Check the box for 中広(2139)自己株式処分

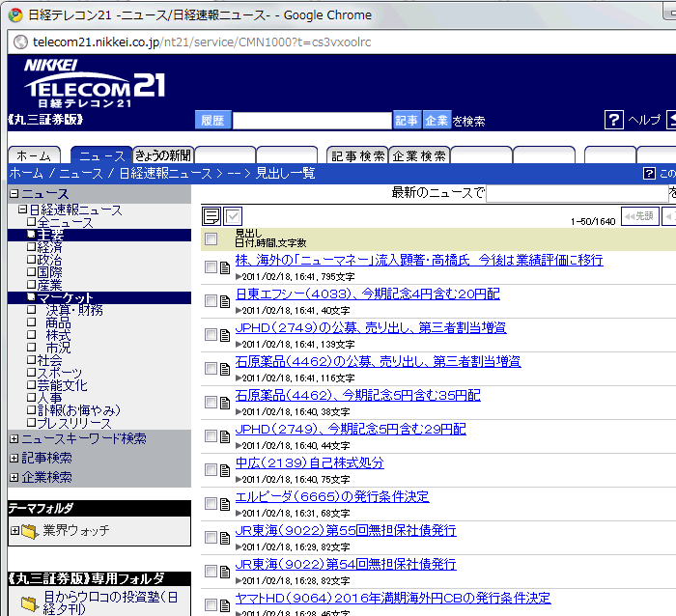(211, 469)
